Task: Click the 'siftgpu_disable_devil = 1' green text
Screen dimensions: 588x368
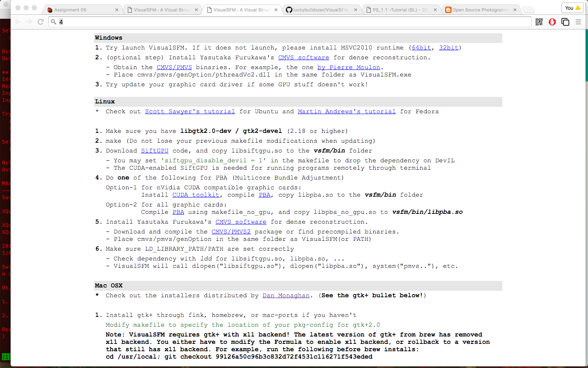Action: click(214, 161)
